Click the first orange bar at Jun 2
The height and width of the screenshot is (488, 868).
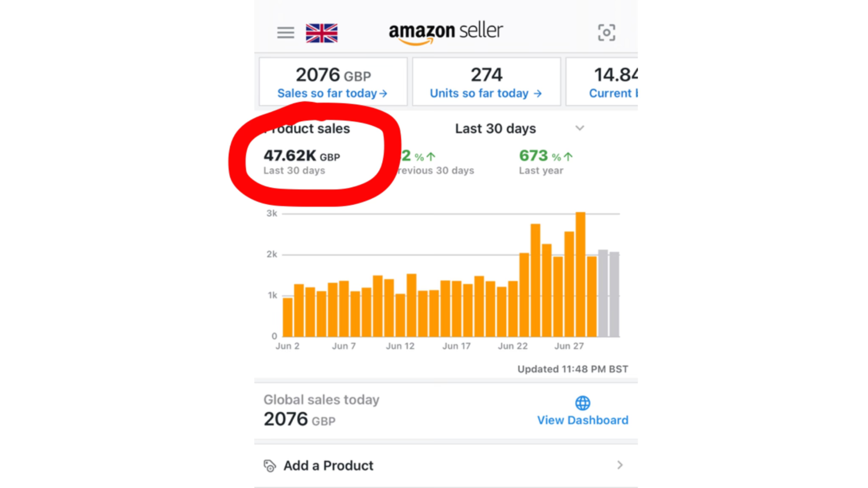click(288, 317)
